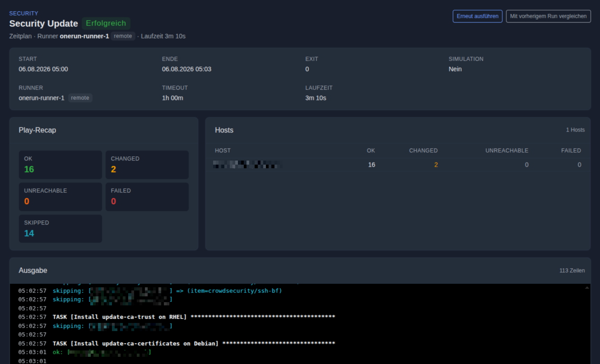Click the remote badge in the RUNNER details field
600x364 pixels.
coord(80,98)
